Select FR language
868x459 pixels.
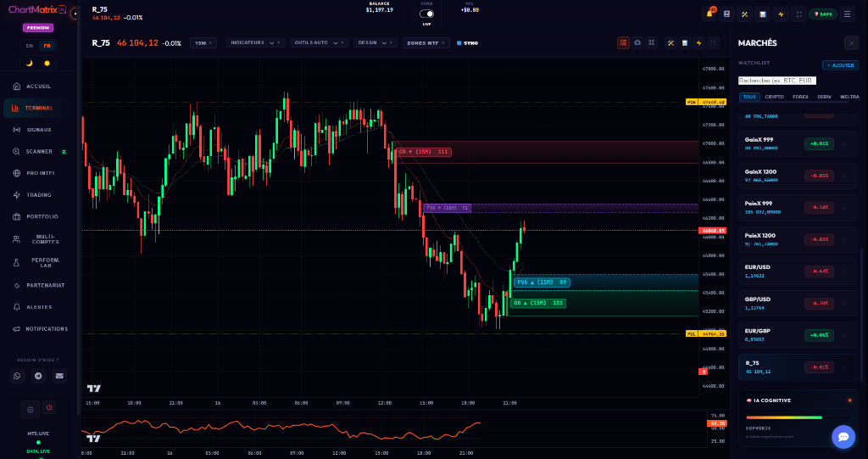[x=47, y=46]
